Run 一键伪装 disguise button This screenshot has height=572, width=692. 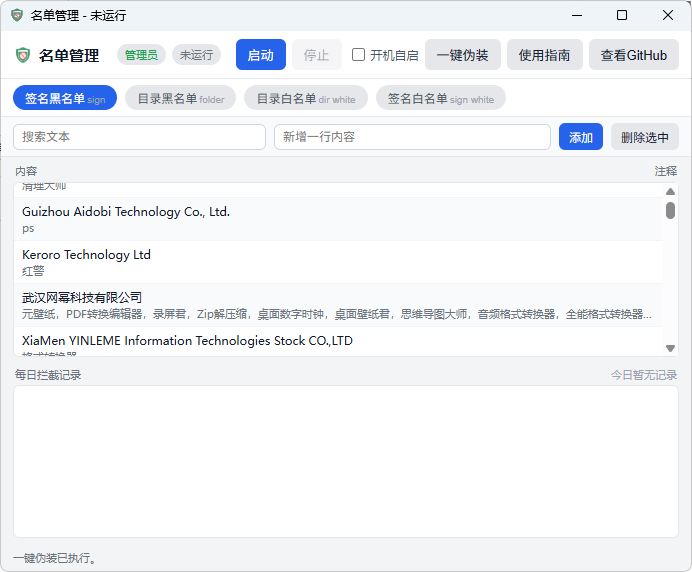pos(462,55)
